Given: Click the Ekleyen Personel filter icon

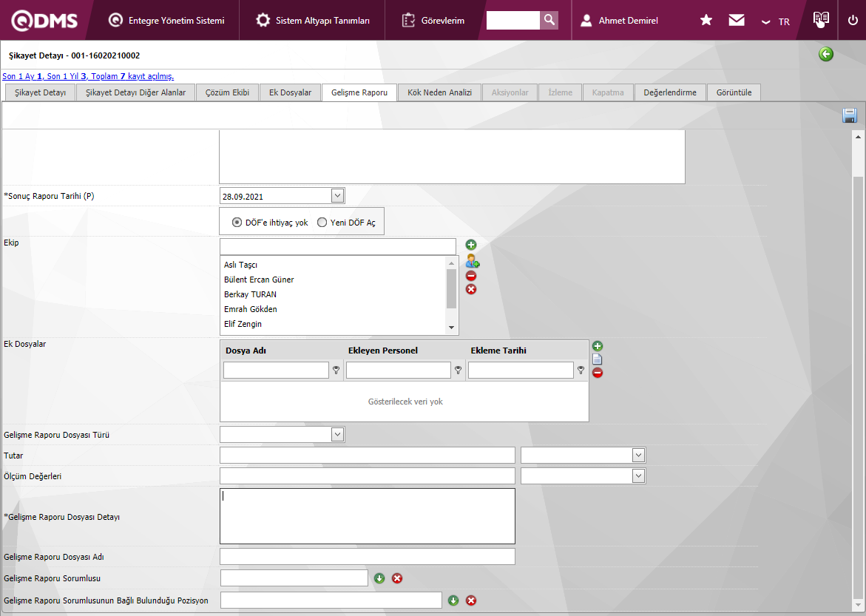Looking at the screenshot, I should 458,370.
